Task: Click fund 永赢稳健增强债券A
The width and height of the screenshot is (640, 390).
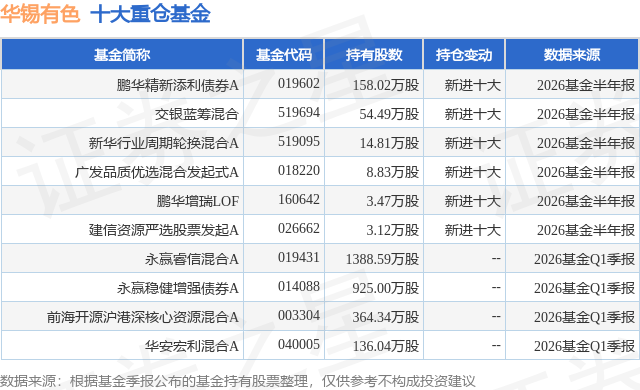Action: coord(178,288)
